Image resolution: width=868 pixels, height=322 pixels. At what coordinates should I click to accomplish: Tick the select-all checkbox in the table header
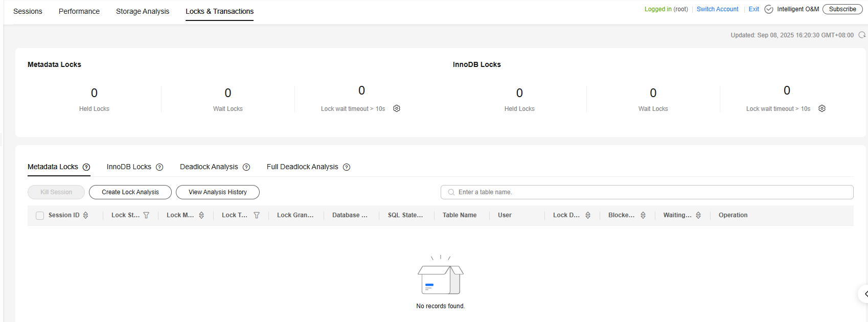click(x=40, y=216)
